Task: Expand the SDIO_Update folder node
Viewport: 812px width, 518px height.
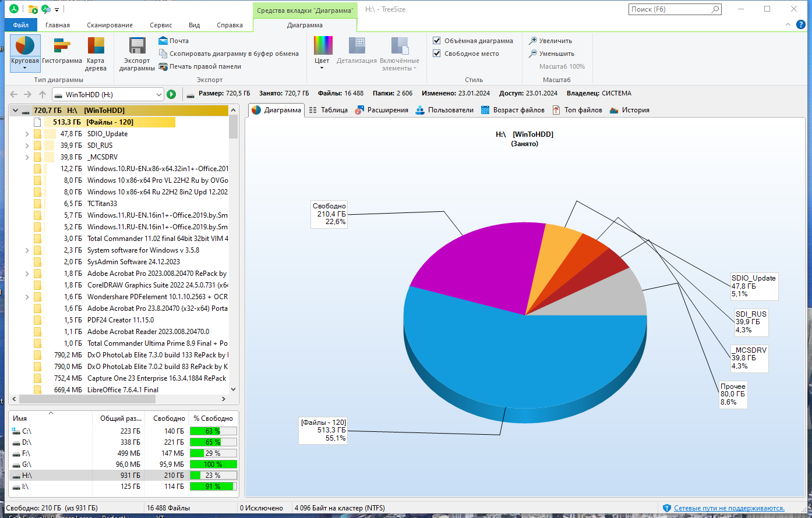Action: 27,134
